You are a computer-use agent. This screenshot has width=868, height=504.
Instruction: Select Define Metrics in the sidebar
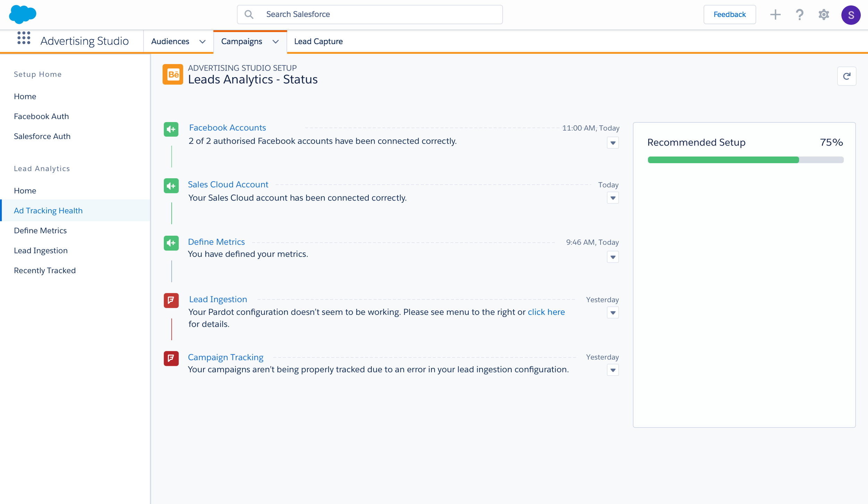40,230
